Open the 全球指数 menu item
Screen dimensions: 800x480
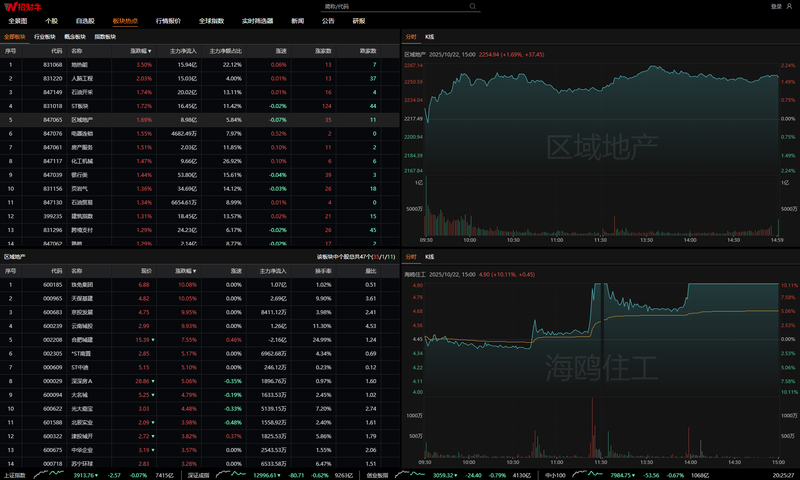(x=212, y=21)
